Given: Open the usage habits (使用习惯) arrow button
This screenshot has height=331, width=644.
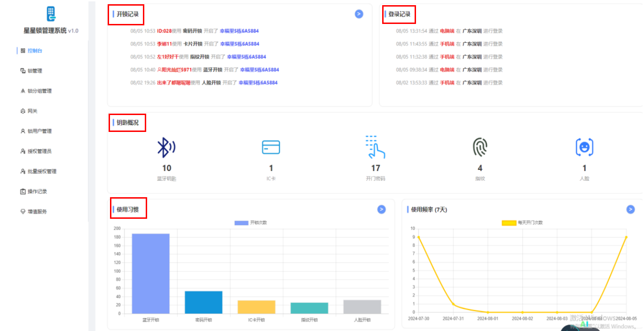Looking at the screenshot, I should (x=382, y=209).
